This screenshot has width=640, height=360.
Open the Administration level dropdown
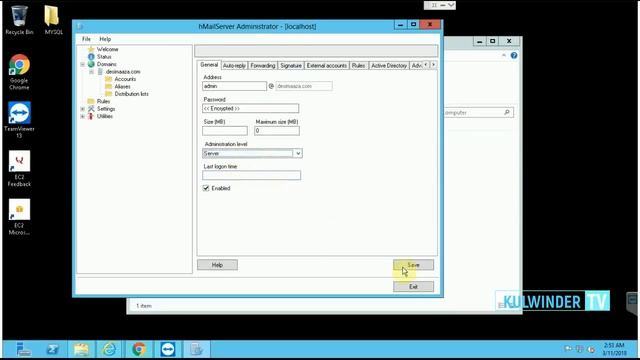coord(298,153)
